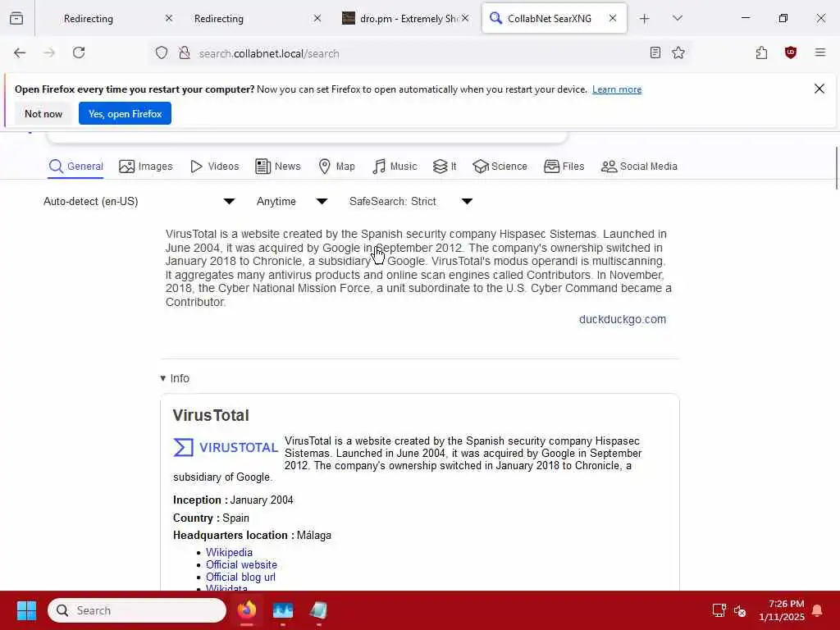
Task: Switch to the dro.pm tab
Action: click(402, 18)
